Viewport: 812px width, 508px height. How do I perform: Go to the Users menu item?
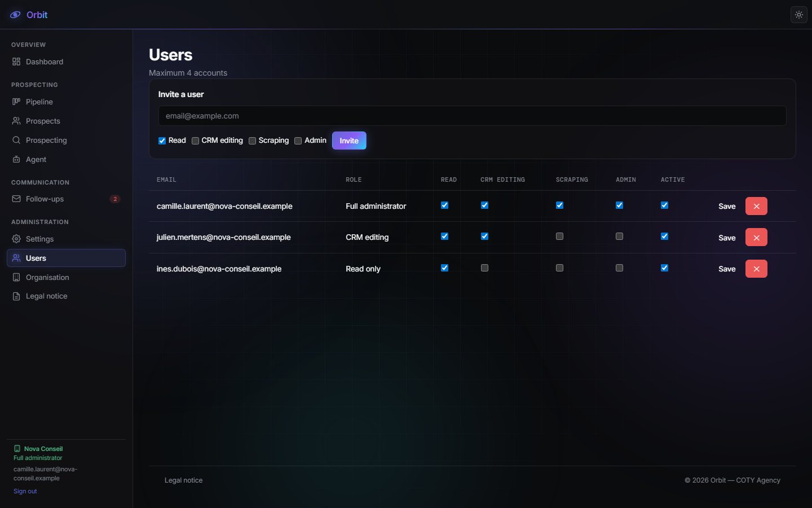66,258
